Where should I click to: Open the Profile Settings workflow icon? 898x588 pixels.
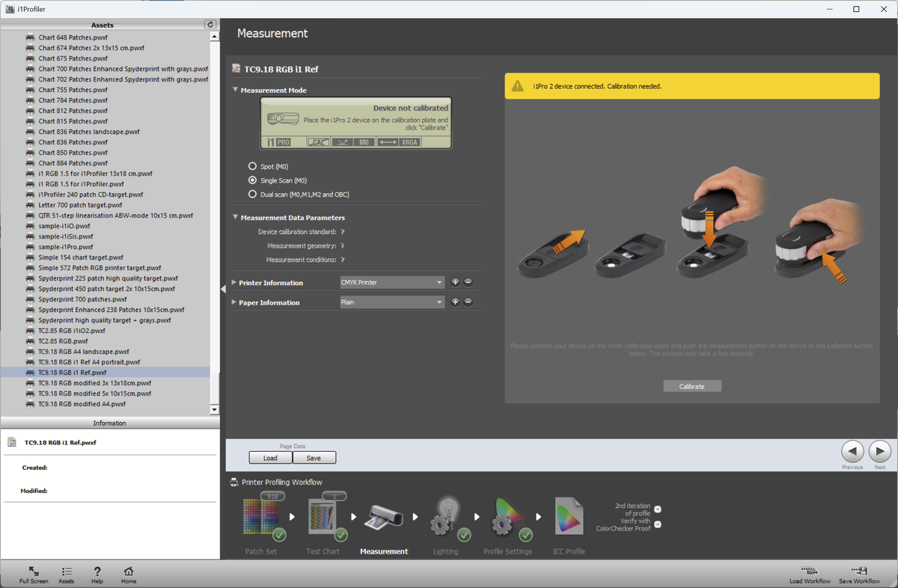[507, 517]
